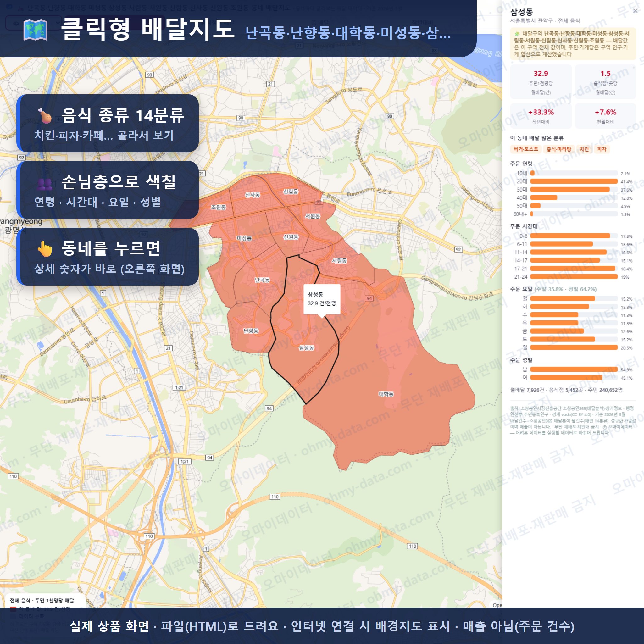Click the 21-24 time bar showing 19%
Screen dimensions: 644x644
574,277
